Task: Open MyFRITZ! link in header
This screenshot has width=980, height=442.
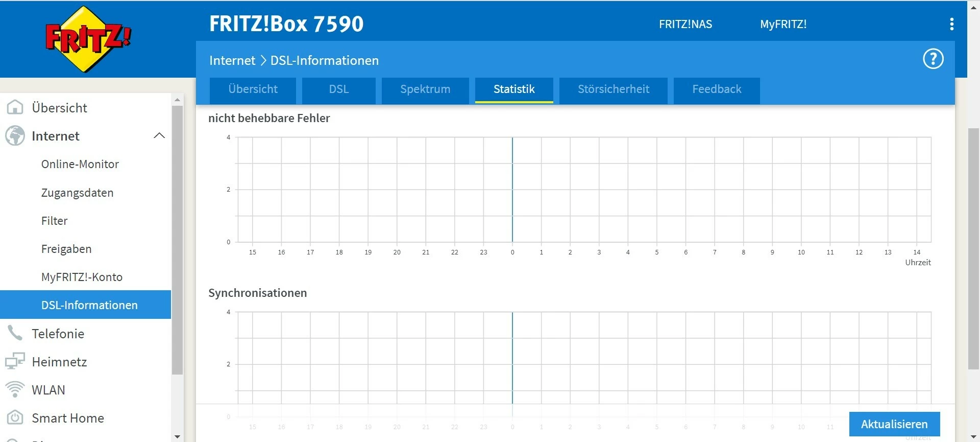Action: coord(783,24)
